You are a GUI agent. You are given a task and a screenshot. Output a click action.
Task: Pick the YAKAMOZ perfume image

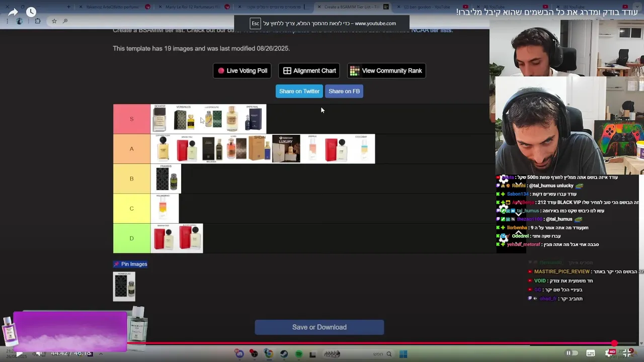coord(232,119)
